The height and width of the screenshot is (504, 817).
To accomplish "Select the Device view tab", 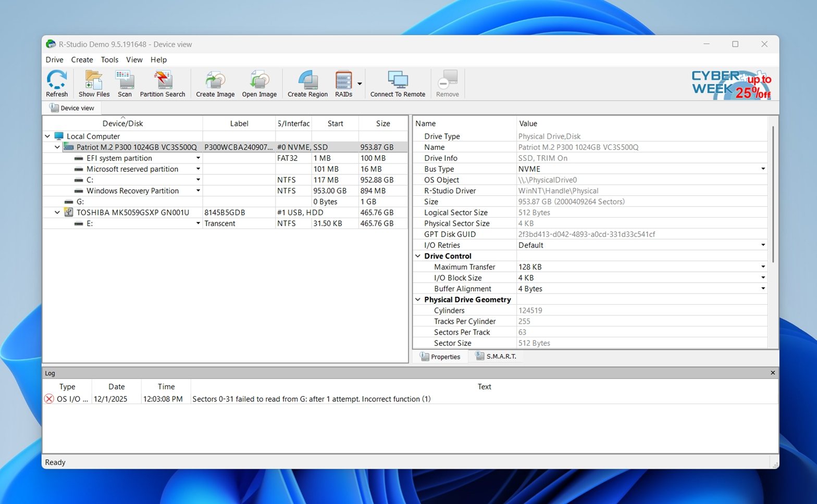I will pyautogui.click(x=72, y=108).
